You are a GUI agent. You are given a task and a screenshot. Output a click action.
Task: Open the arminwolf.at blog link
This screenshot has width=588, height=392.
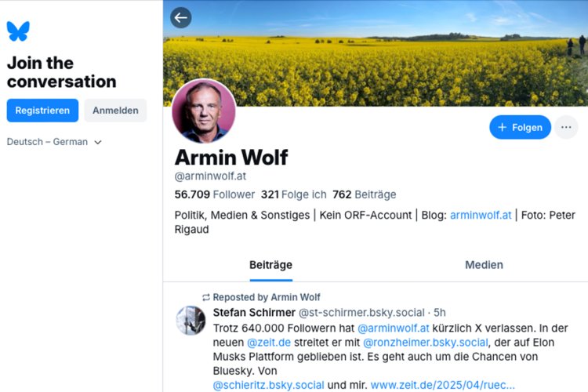pos(481,215)
